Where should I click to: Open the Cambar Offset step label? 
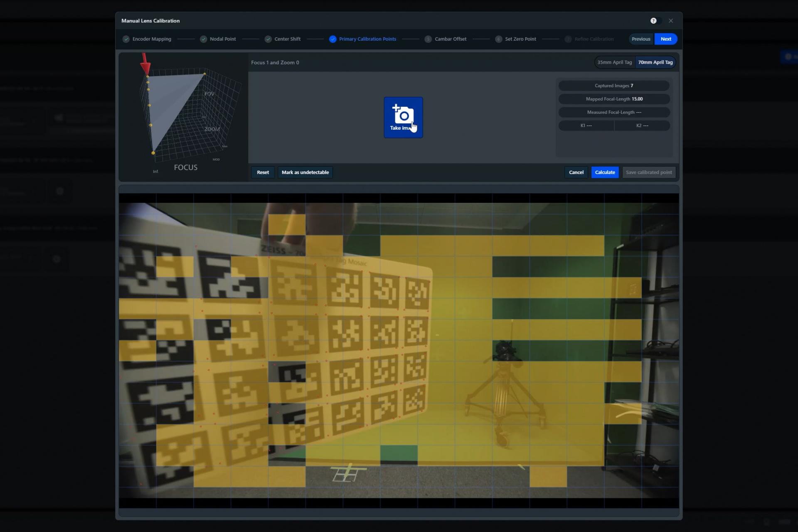(451, 39)
